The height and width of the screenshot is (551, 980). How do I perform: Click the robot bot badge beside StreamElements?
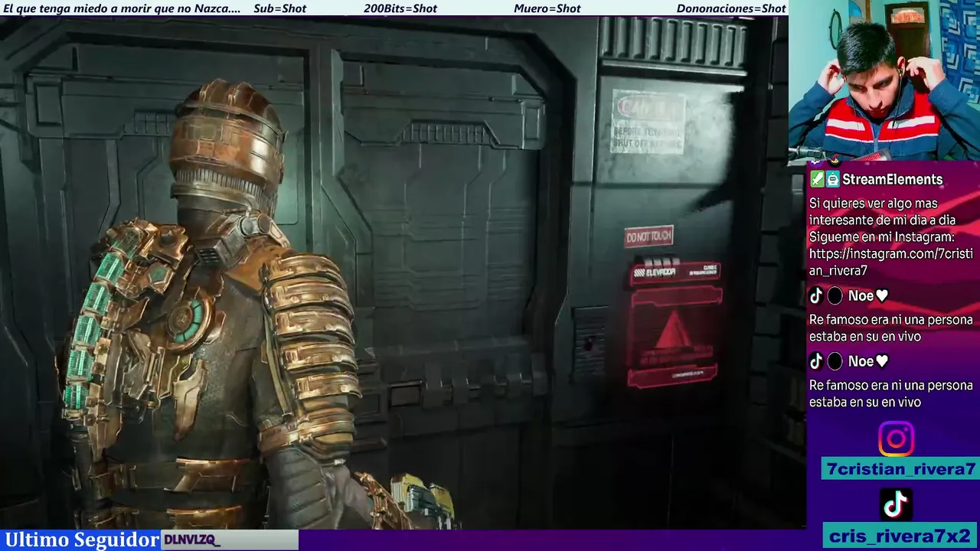pyautogui.click(x=832, y=179)
